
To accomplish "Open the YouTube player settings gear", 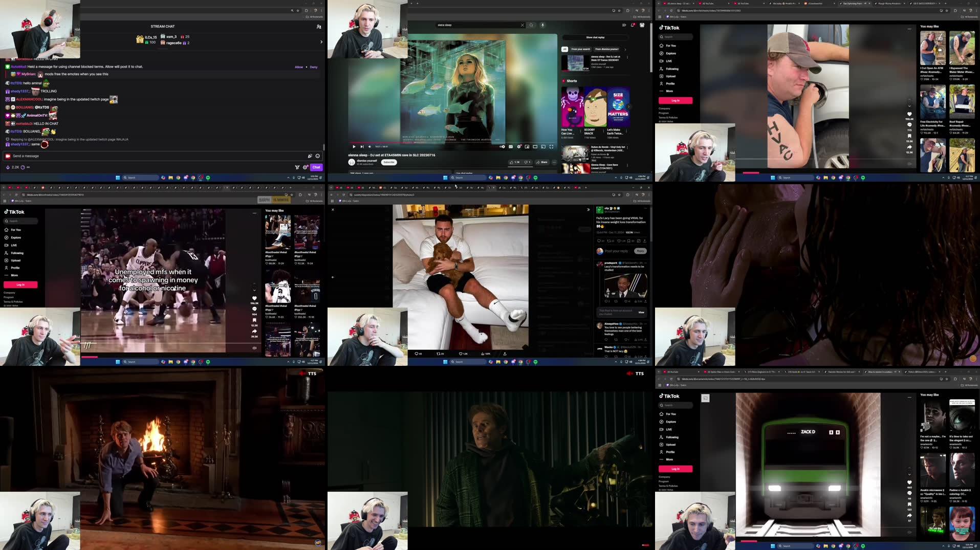I will 519,147.
